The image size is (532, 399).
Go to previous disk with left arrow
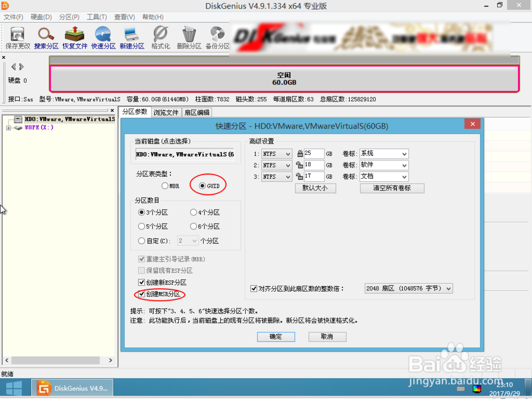coord(14,66)
